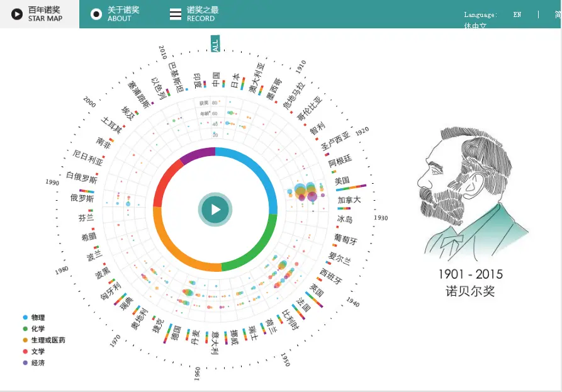Screen dimensions: 562x392
Task: Click the 文学 legend entry
Action: (x=34, y=352)
